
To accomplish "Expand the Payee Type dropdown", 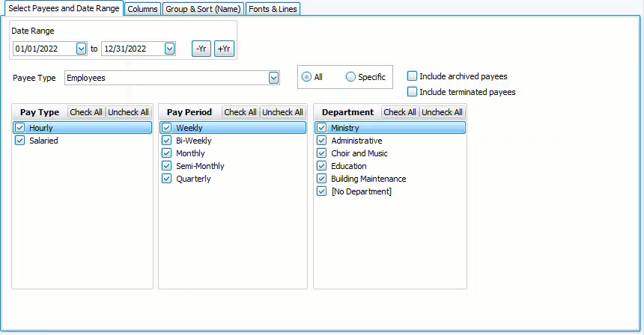I will pyautogui.click(x=273, y=78).
